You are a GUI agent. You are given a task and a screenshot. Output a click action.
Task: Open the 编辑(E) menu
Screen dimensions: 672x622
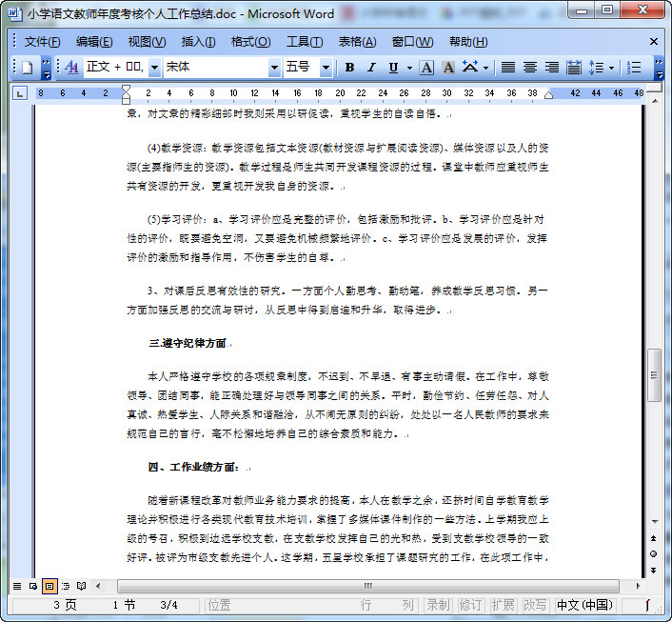(94, 42)
